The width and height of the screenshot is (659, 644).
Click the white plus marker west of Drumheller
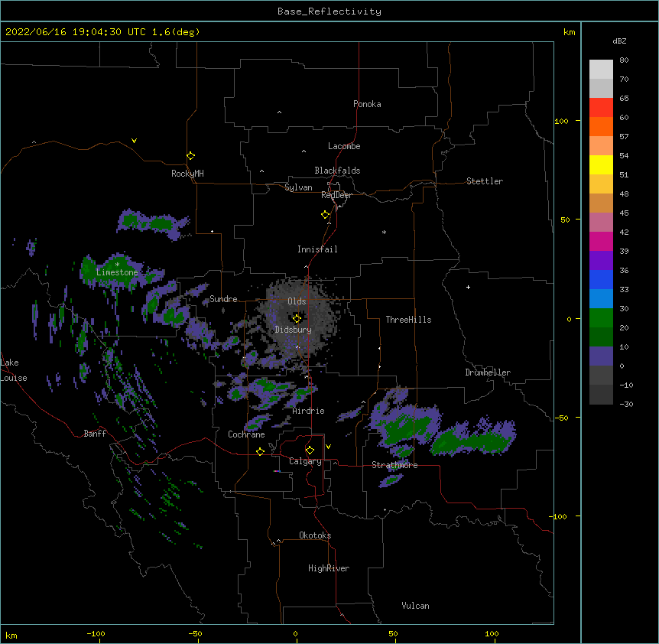(468, 287)
